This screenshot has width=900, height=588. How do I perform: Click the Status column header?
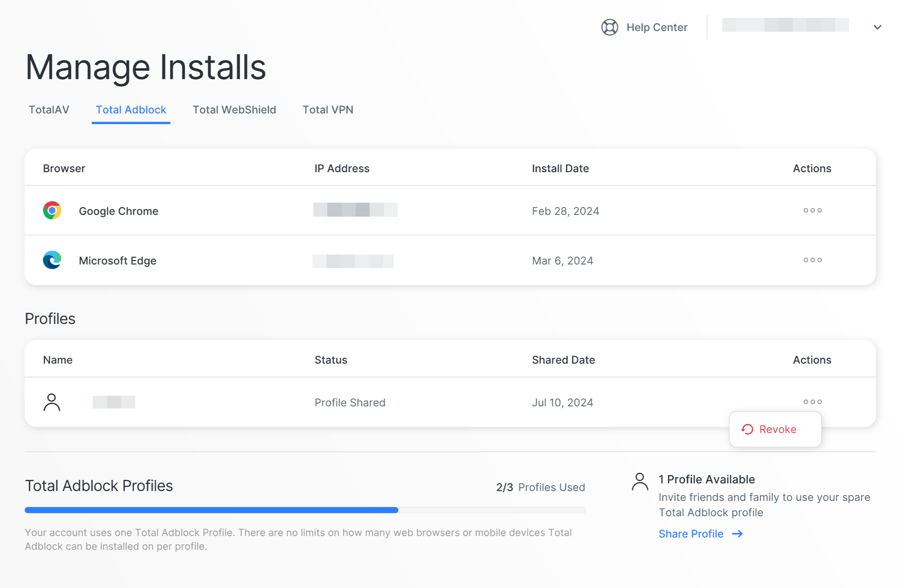point(331,360)
